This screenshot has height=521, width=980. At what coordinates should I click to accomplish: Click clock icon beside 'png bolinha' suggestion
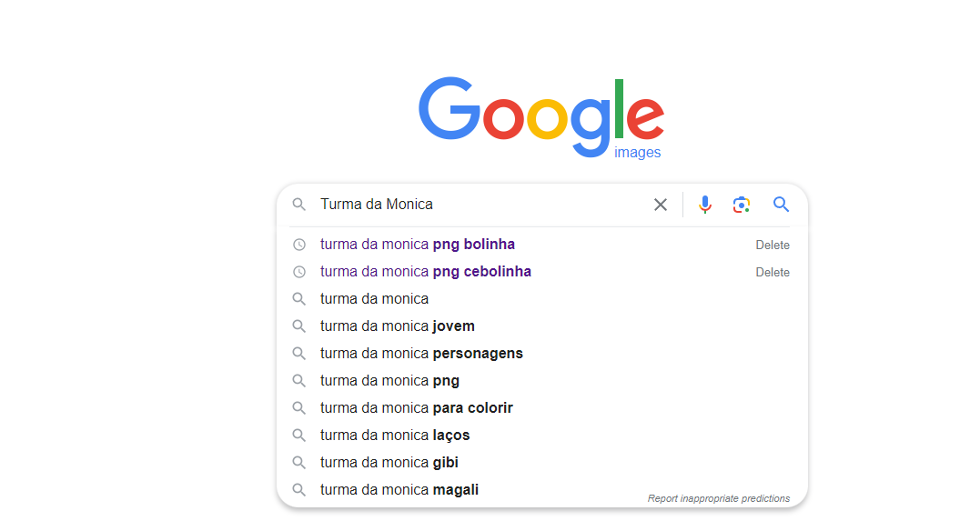point(299,245)
